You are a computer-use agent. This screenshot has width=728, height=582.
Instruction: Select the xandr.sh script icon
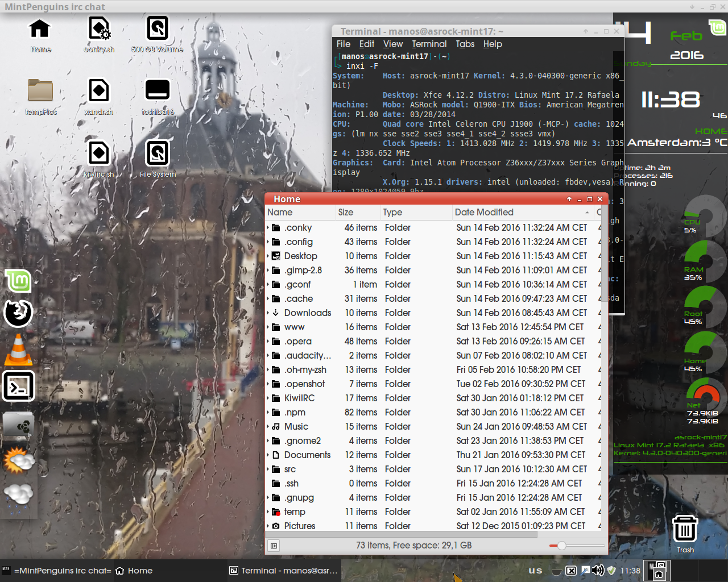[99, 90]
